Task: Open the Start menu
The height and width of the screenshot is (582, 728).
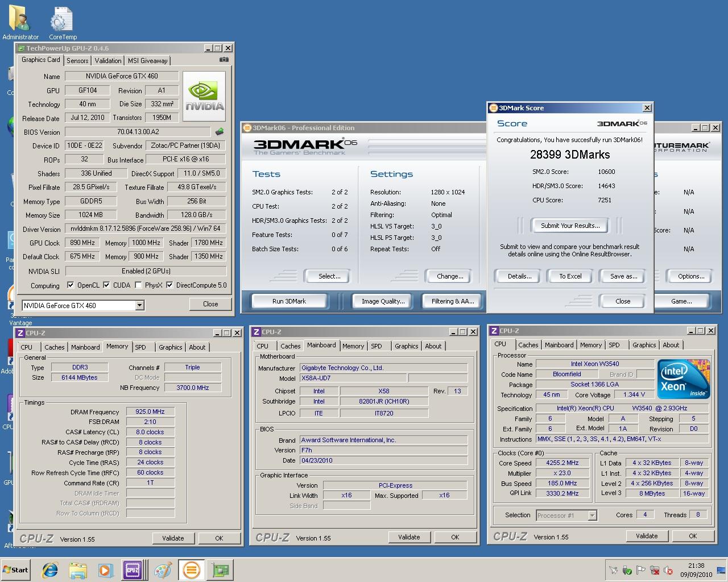Action: [16, 570]
